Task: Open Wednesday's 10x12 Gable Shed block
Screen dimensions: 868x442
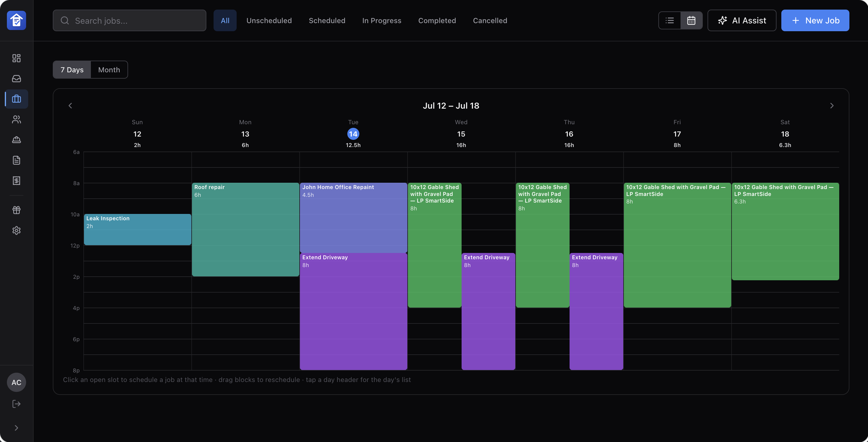Action: pos(434,245)
